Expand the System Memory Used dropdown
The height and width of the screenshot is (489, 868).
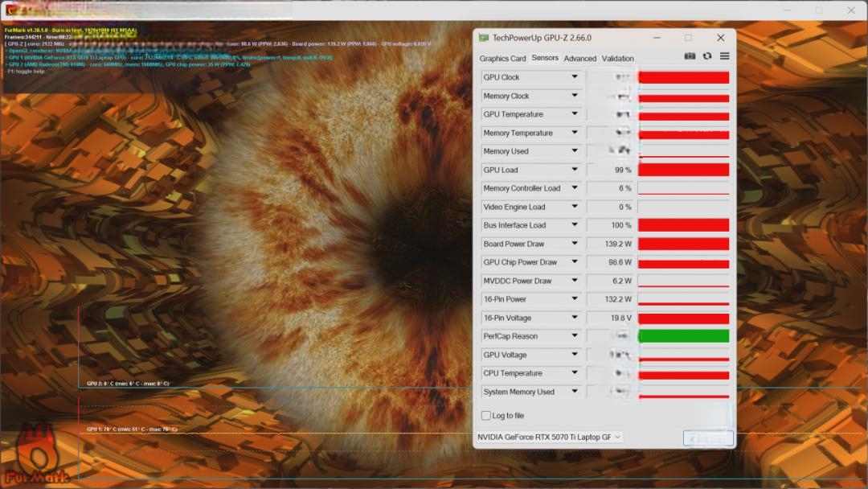tap(575, 392)
